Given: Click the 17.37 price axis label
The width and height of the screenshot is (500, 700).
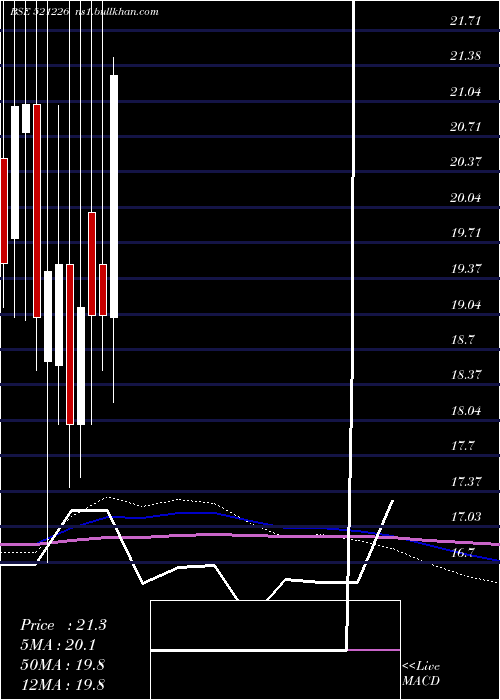Looking at the screenshot, I should coord(466,481).
